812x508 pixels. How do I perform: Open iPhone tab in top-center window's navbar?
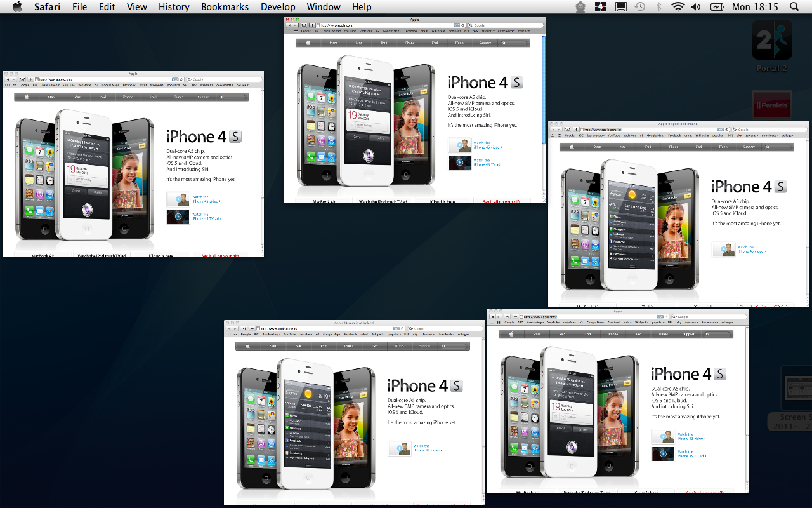(x=409, y=43)
